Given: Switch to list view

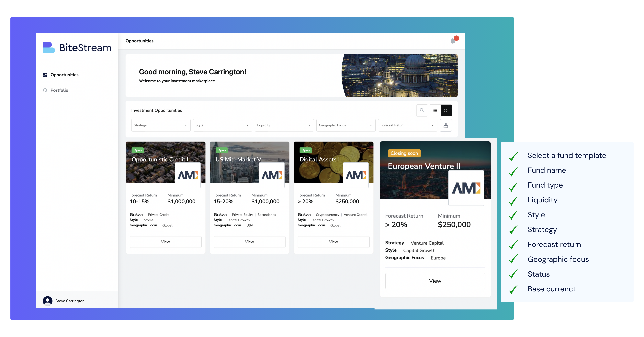Looking at the screenshot, I should pyautogui.click(x=435, y=110).
